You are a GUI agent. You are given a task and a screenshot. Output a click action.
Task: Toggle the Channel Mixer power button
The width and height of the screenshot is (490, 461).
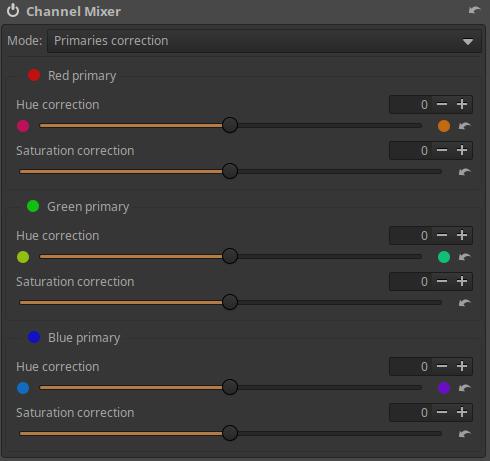click(13, 10)
